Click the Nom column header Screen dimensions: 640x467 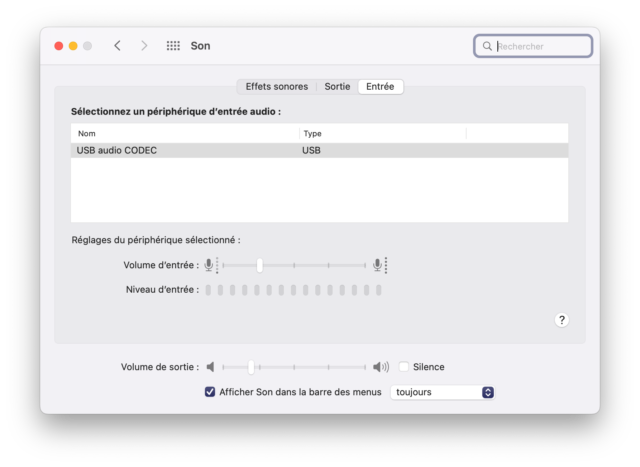pos(185,133)
